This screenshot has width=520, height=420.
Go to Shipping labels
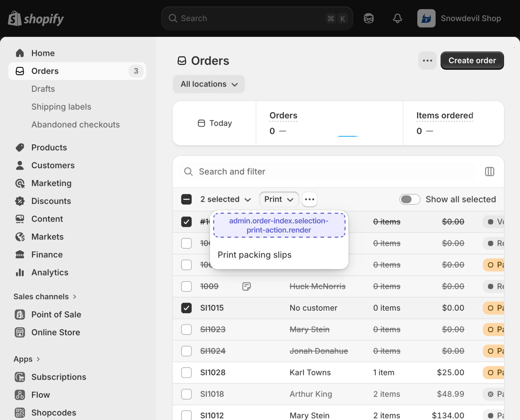tap(61, 107)
